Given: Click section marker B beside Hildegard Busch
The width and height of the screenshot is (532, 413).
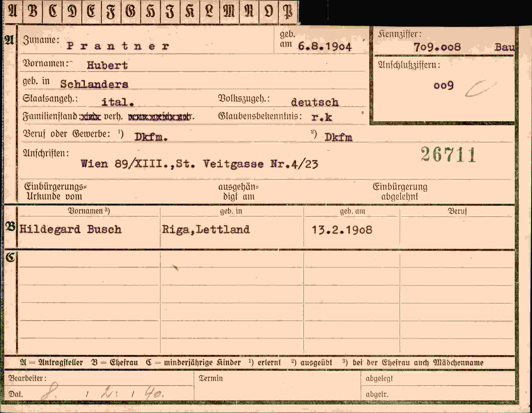Looking at the screenshot, I should pos(10,226).
